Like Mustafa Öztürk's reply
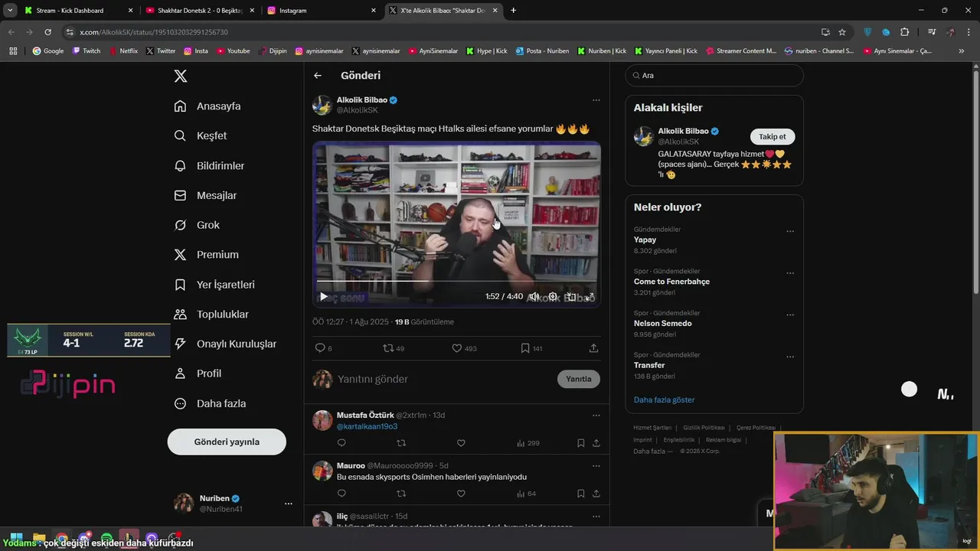This screenshot has width=980, height=551. (461, 443)
